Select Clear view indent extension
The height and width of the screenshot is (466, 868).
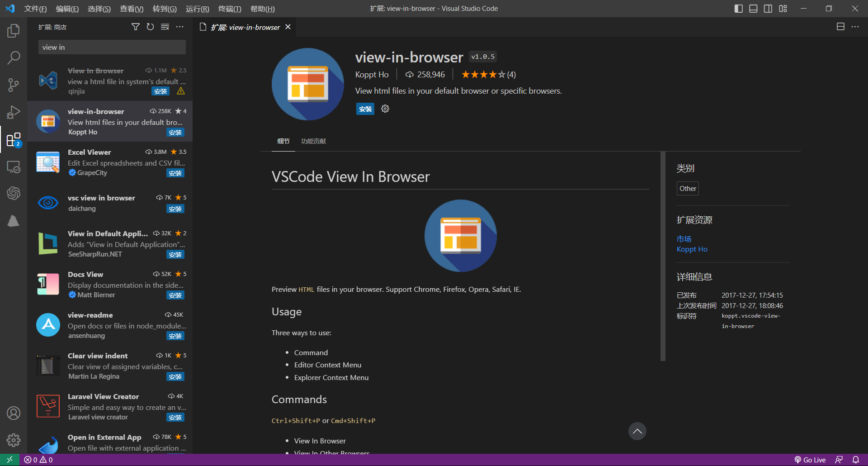[110, 366]
